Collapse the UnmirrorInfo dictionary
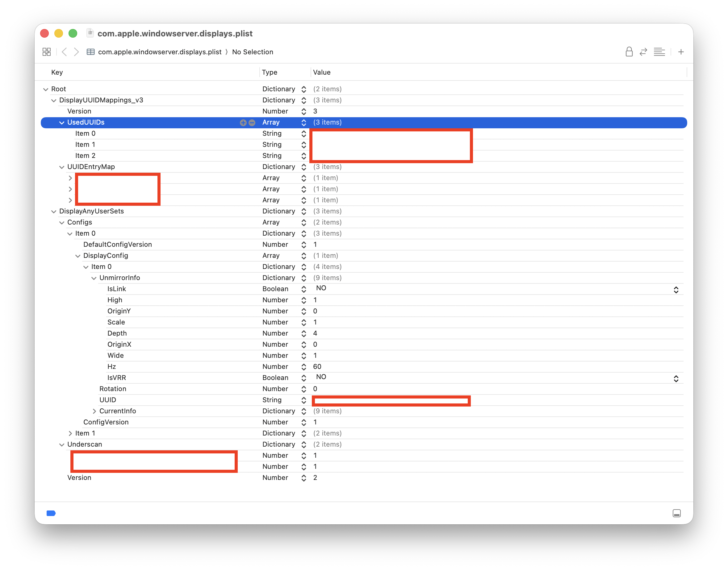Image resolution: width=728 pixels, height=570 pixels. coord(94,278)
